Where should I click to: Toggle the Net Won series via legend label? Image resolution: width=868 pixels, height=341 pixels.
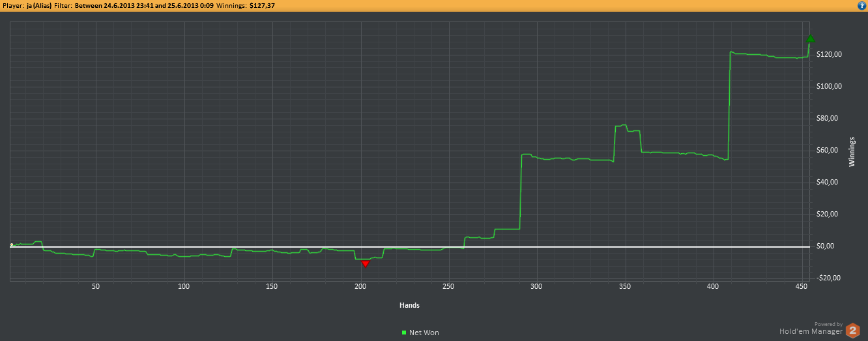(x=424, y=333)
